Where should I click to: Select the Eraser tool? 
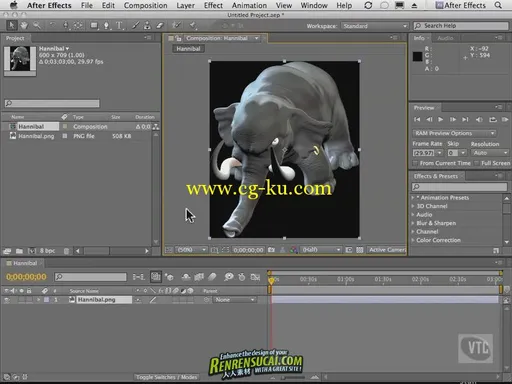pyautogui.click(x=160, y=25)
